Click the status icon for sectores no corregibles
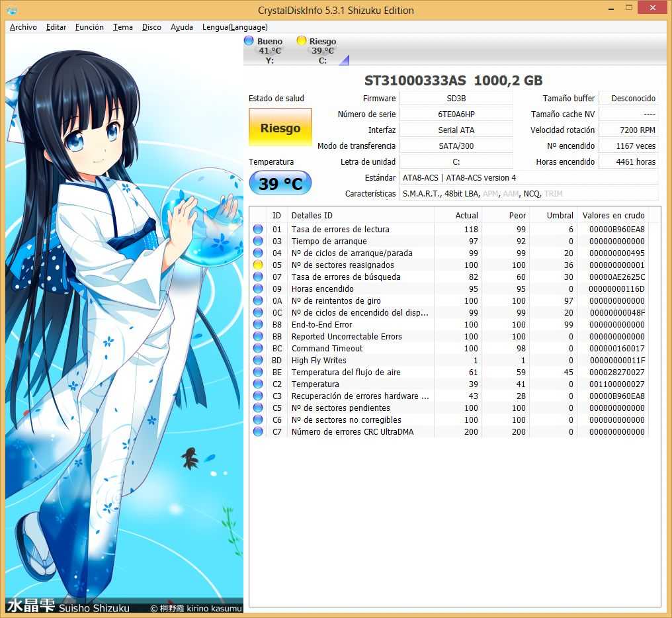 (x=258, y=420)
